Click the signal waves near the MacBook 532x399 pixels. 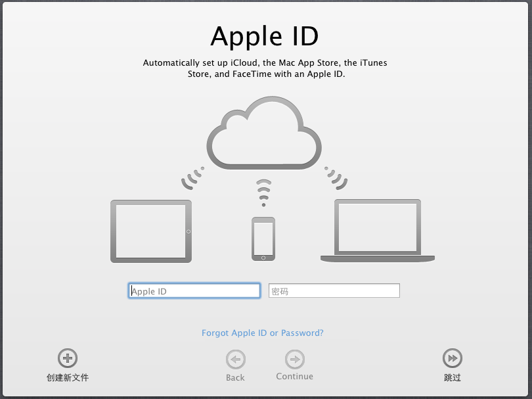point(335,176)
